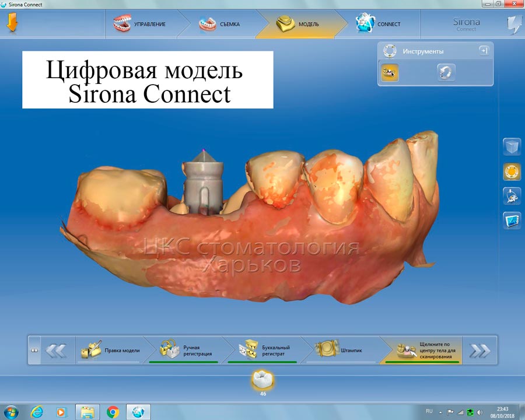The width and height of the screenshot is (525, 420).
Task: Select Щелкните по центру тела step
Action: [422, 351]
